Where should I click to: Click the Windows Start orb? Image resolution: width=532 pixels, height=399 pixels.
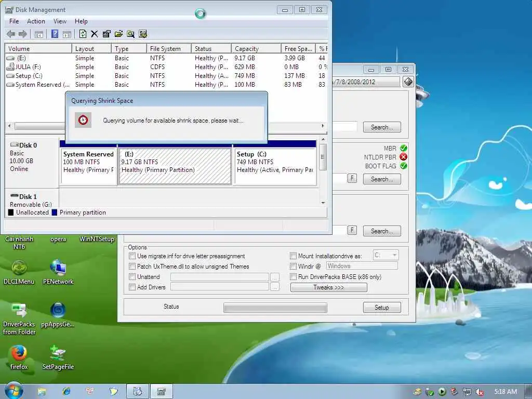point(14,391)
